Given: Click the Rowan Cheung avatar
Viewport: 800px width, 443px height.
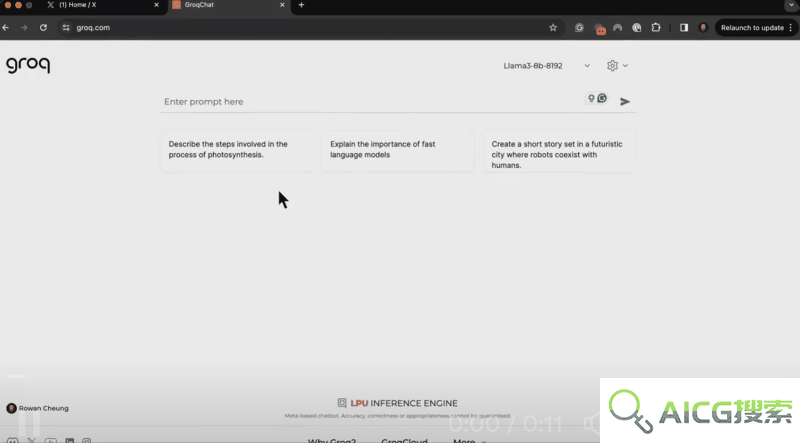Looking at the screenshot, I should pos(11,408).
